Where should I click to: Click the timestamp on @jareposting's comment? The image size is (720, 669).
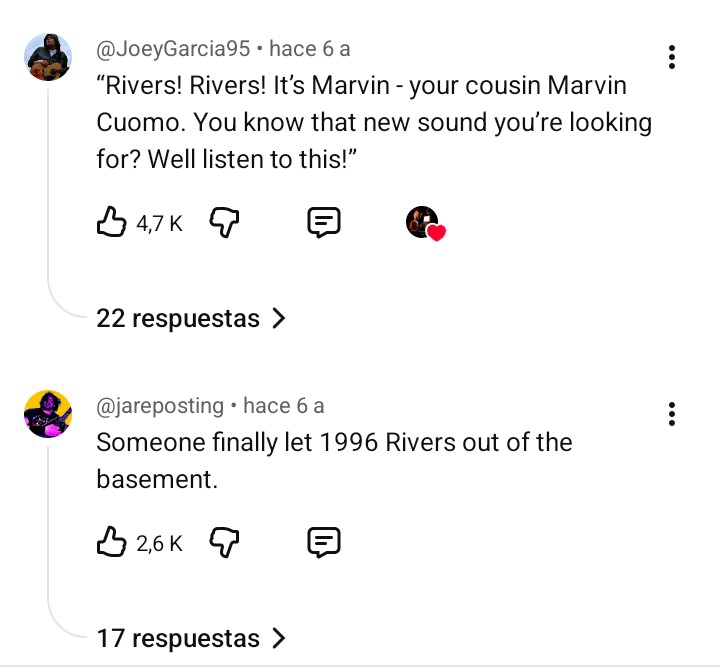click(284, 405)
